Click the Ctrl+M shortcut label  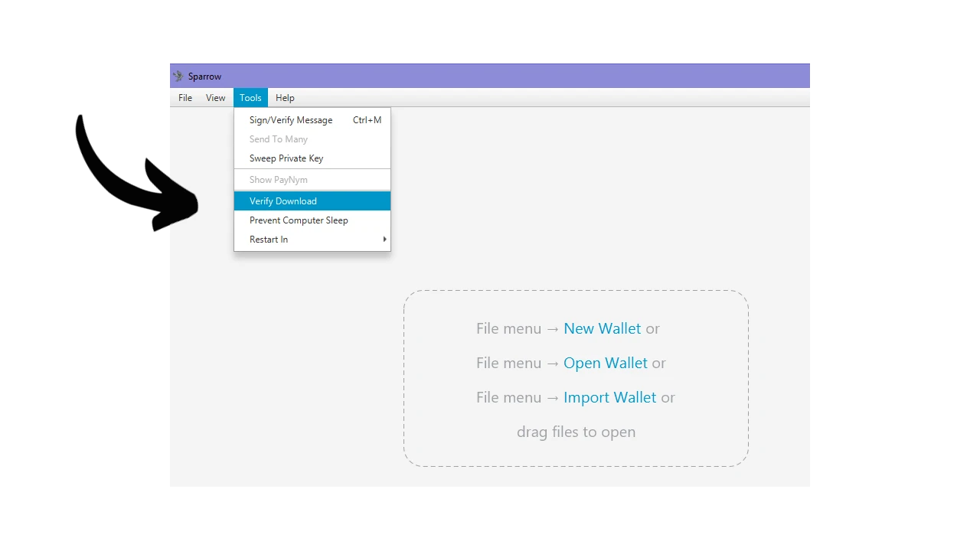coord(367,120)
